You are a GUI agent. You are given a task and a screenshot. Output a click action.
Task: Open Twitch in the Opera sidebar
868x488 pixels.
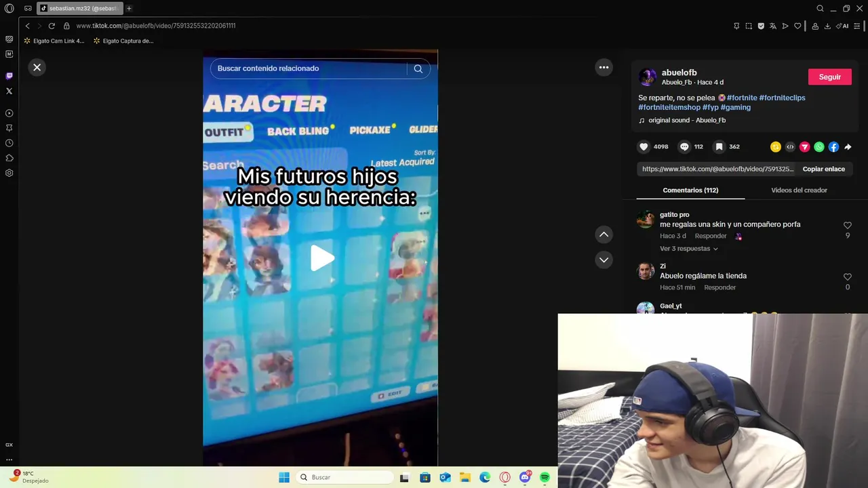click(9, 76)
